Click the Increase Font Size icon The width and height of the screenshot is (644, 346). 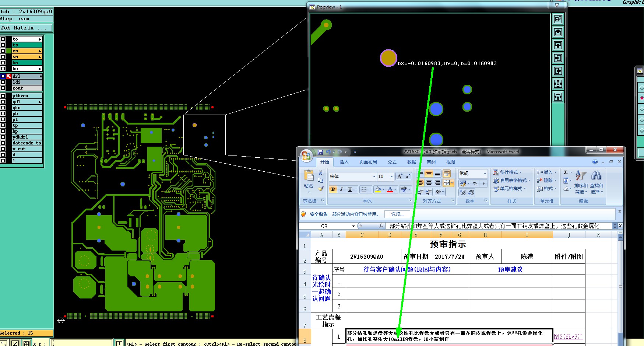click(400, 177)
